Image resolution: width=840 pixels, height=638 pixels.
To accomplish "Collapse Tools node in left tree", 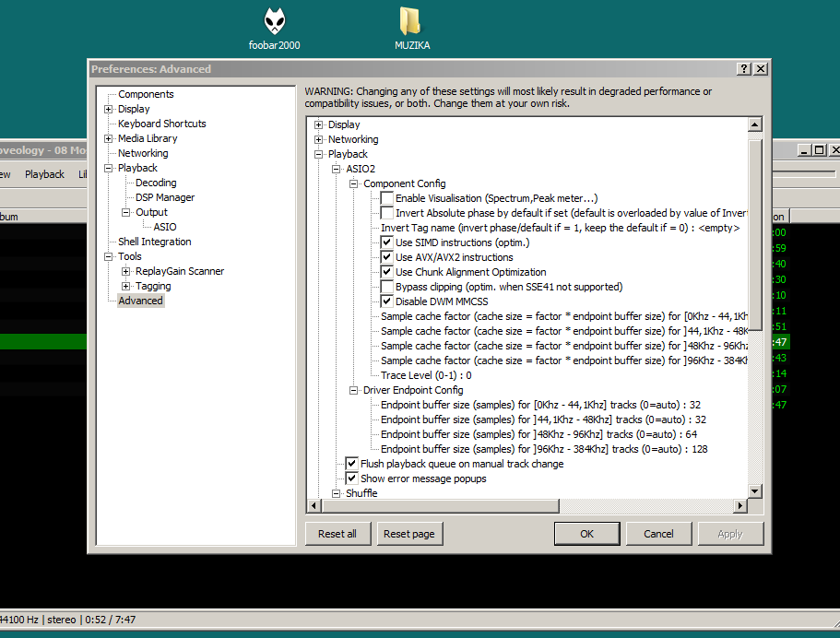I will coord(108,256).
